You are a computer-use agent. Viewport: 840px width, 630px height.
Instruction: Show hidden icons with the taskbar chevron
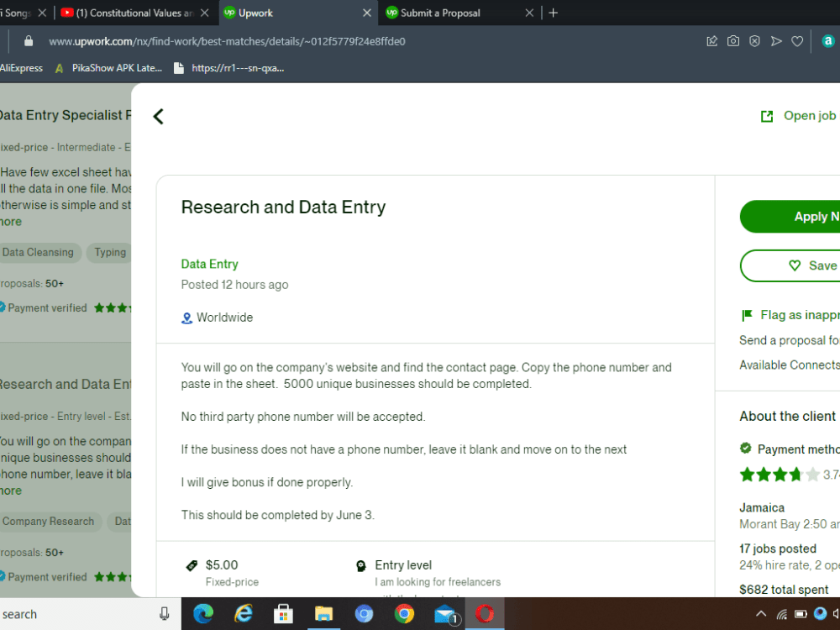(x=760, y=614)
